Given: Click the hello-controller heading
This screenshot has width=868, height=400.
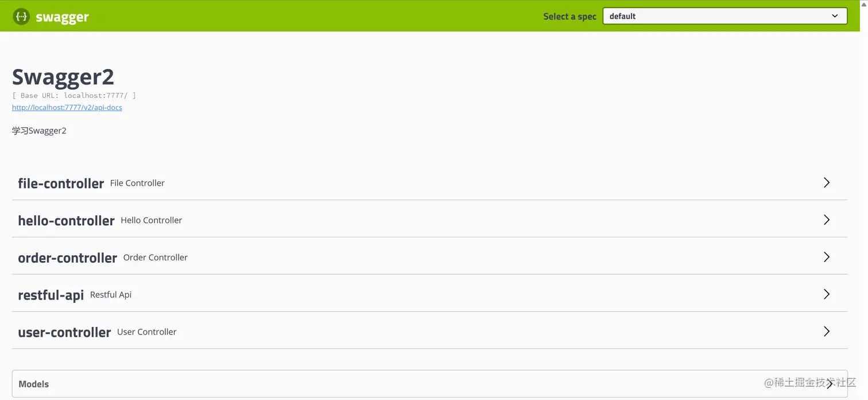Looking at the screenshot, I should (x=66, y=221).
